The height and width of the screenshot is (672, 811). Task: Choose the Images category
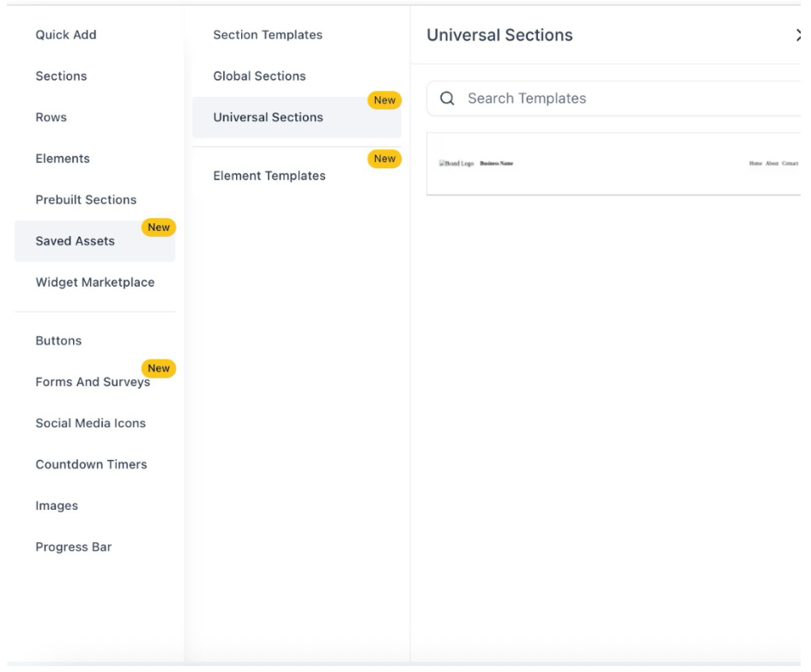point(57,506)
